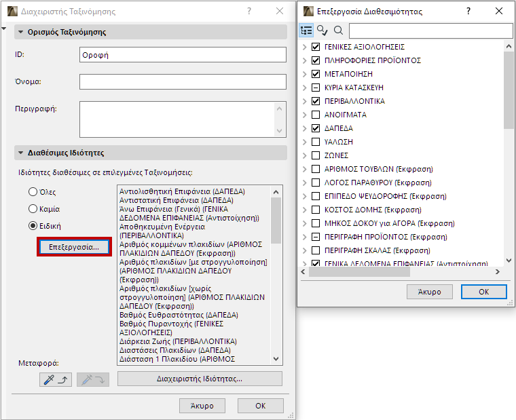Click down arrow of availability tree scrollbar
Viewport: 516px width, 420px height.
(x=509, y=261)
